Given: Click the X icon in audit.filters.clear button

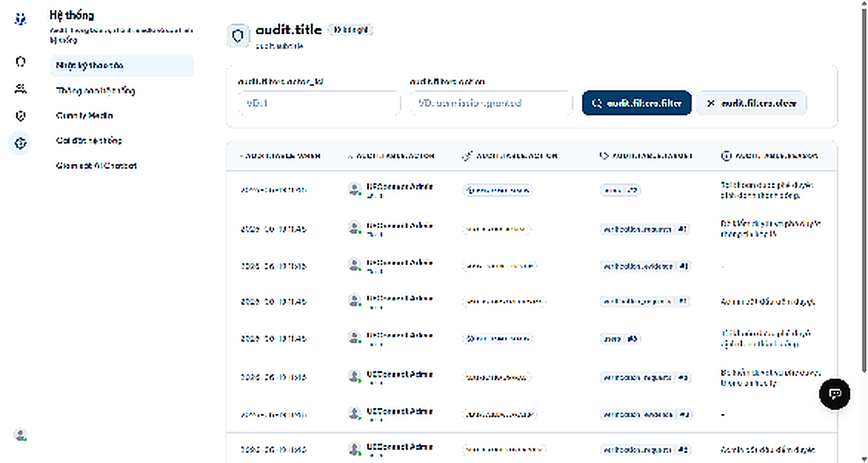Looking at the screenshot, I should point(711,103).
